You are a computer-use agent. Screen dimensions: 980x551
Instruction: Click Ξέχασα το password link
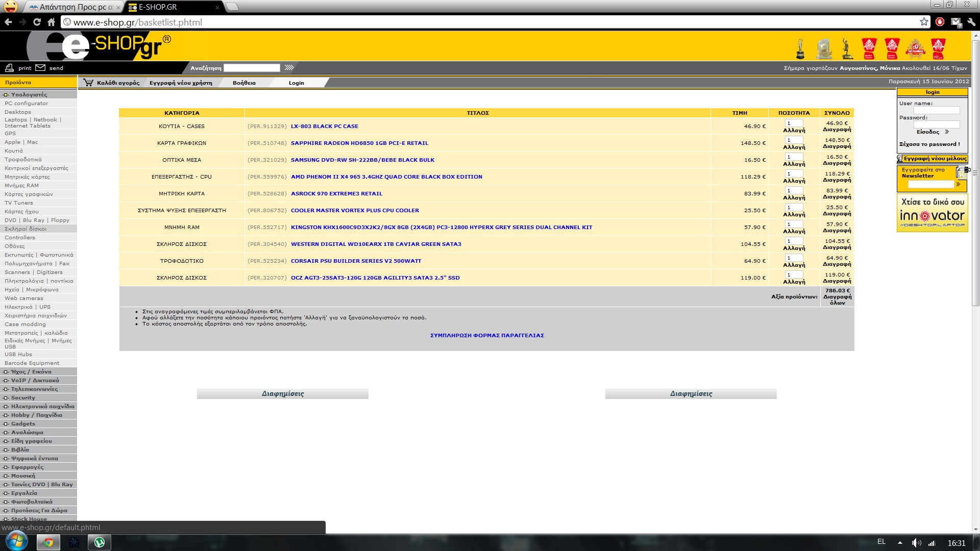pyautogui.click(x=929, y=144)
